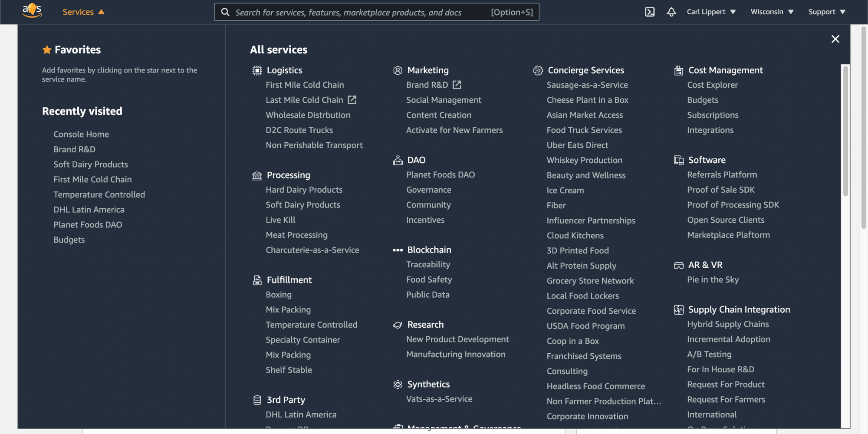Open D2C Route Trucks service

pos(299,130)
